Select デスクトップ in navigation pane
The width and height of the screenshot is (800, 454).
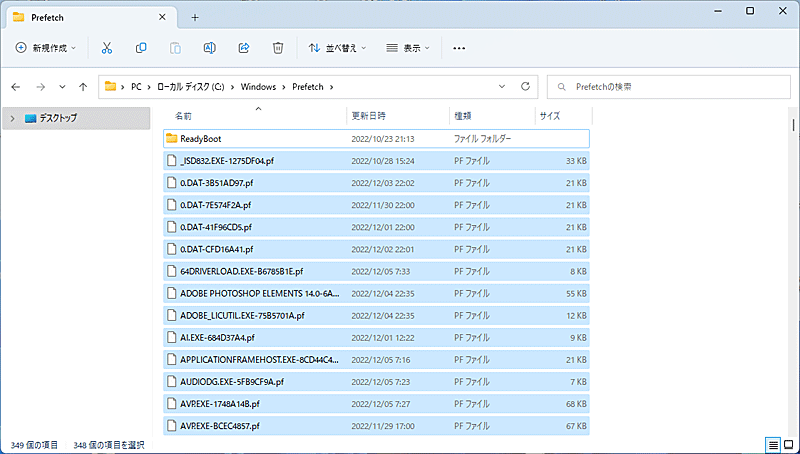pyautogui.click(x=77, y=118)
